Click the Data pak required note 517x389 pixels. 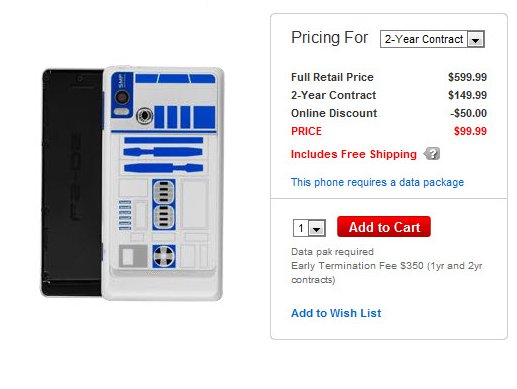pyautogui.click(x=332, y=252)
